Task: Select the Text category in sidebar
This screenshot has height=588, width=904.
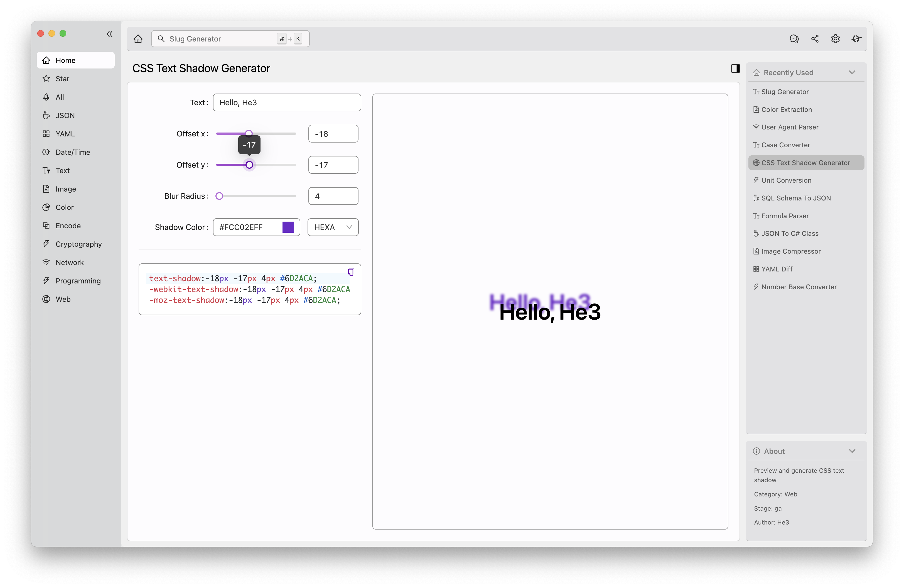Action: coord(62,170)
